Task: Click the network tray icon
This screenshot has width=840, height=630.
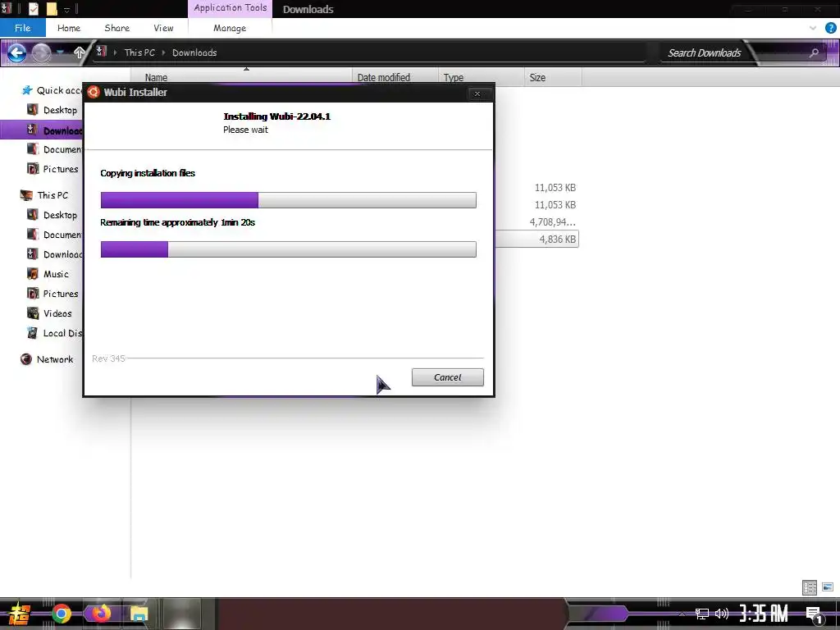Action: pos(702,614)
